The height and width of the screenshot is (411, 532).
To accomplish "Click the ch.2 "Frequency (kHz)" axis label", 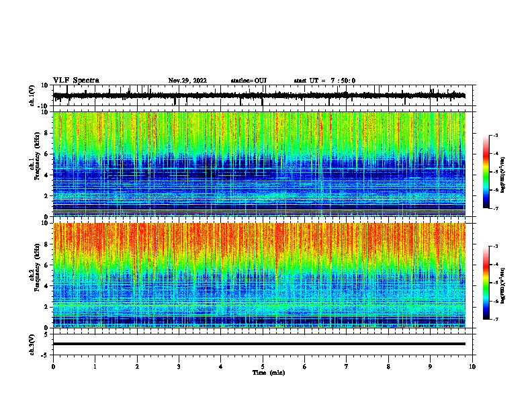I will (37, 267).
